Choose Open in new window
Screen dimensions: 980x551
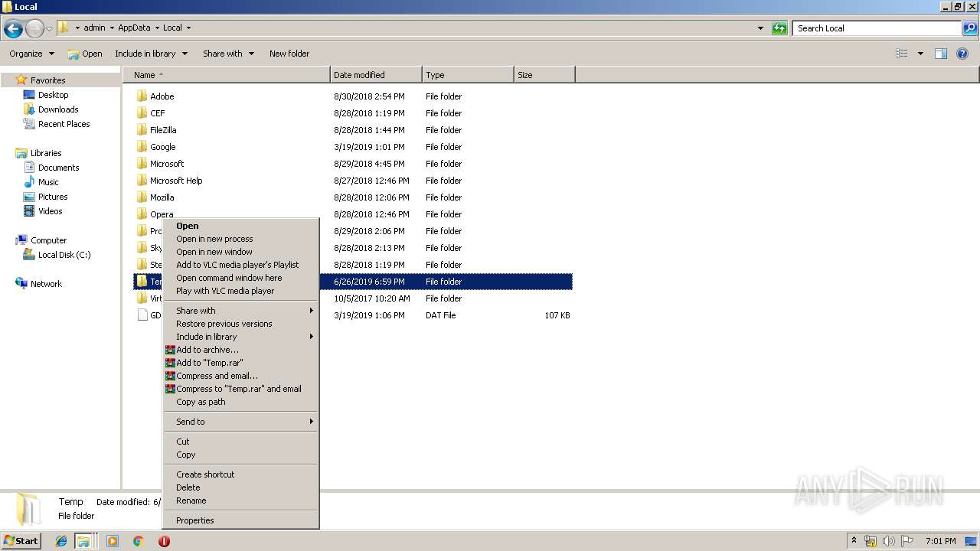240,252
